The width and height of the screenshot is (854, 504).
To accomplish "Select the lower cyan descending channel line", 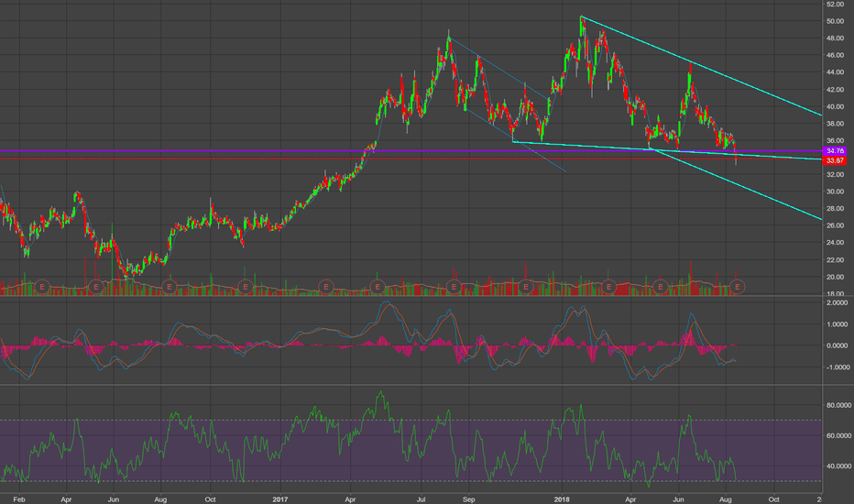I will pos(735,183).
